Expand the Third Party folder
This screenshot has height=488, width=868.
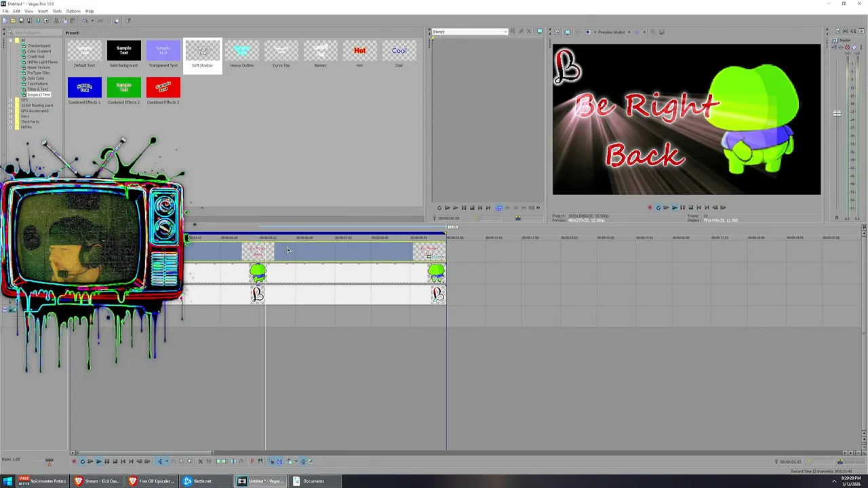coord(11,122)
